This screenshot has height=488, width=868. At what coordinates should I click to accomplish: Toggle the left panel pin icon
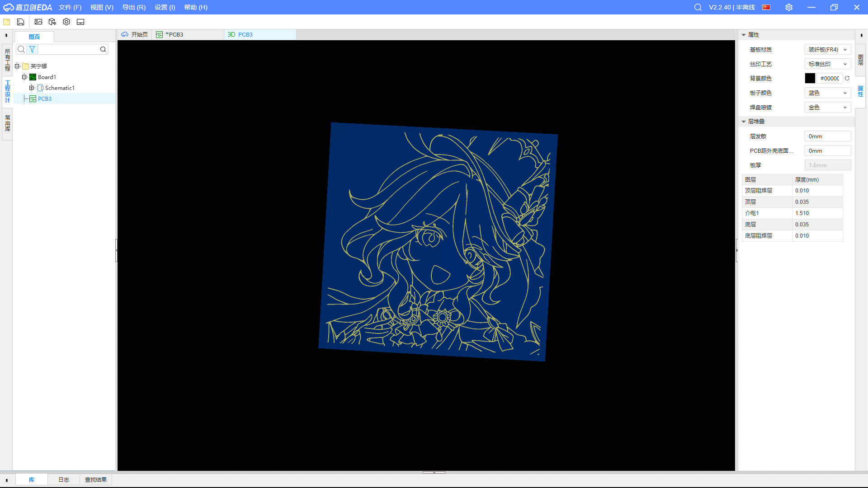click(6, 35)
